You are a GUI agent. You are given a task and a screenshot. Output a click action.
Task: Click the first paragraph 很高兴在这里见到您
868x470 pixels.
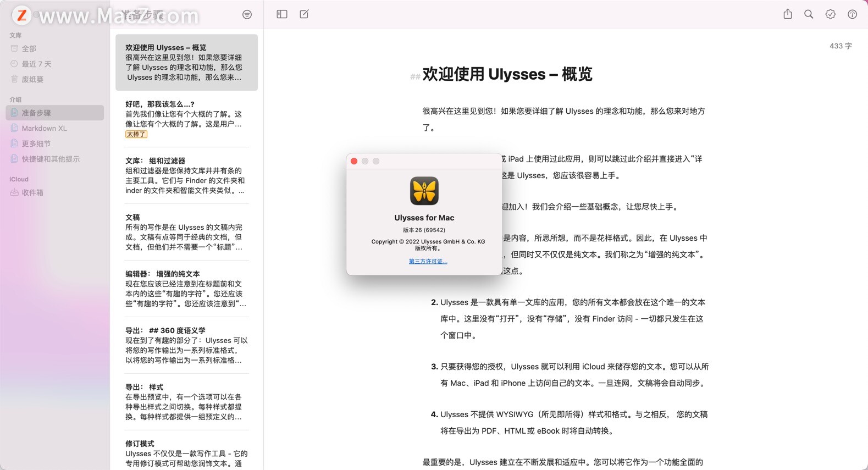(564, 119)
